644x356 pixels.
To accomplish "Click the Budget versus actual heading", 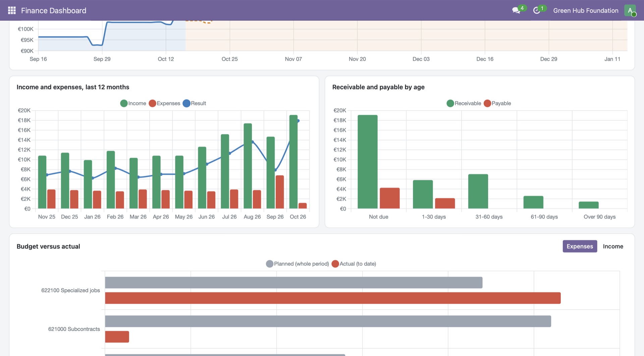I will tap(48, 246).
